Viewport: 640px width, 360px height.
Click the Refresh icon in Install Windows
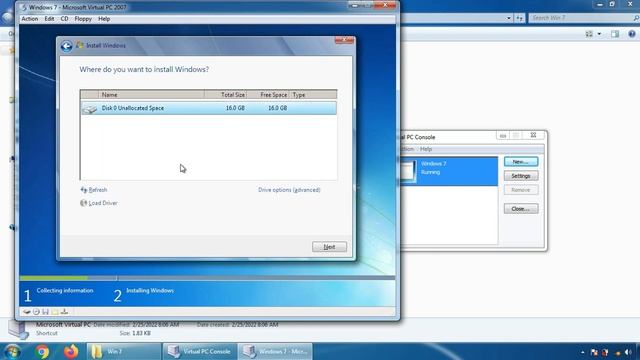84,190
